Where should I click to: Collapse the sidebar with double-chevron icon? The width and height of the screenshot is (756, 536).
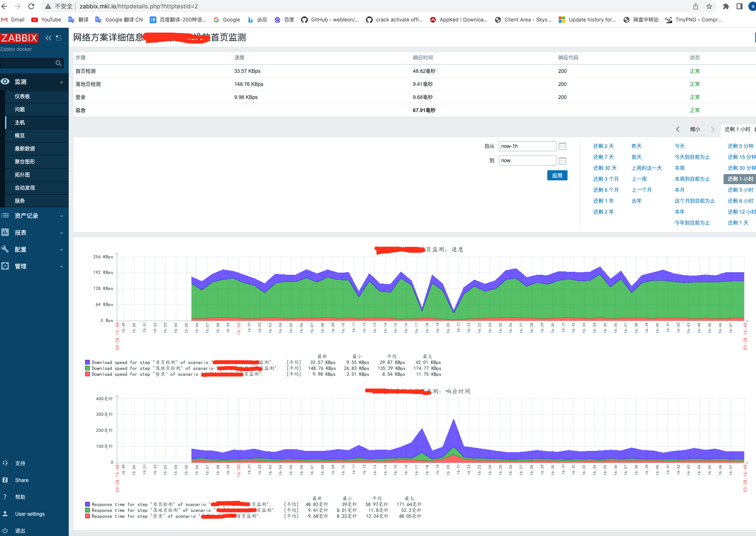[x=48, y=38]
